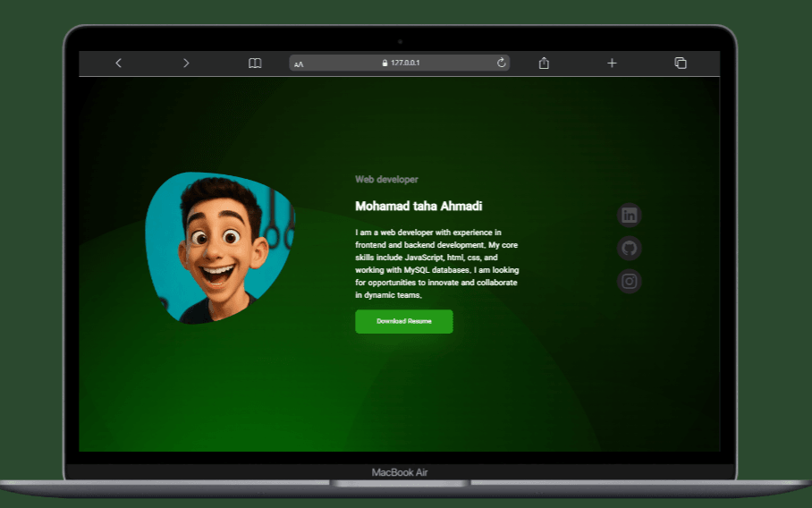Click the cartoon avatar portrait image
This screenshot has width=812, height=508.
(x=220, y=248)
